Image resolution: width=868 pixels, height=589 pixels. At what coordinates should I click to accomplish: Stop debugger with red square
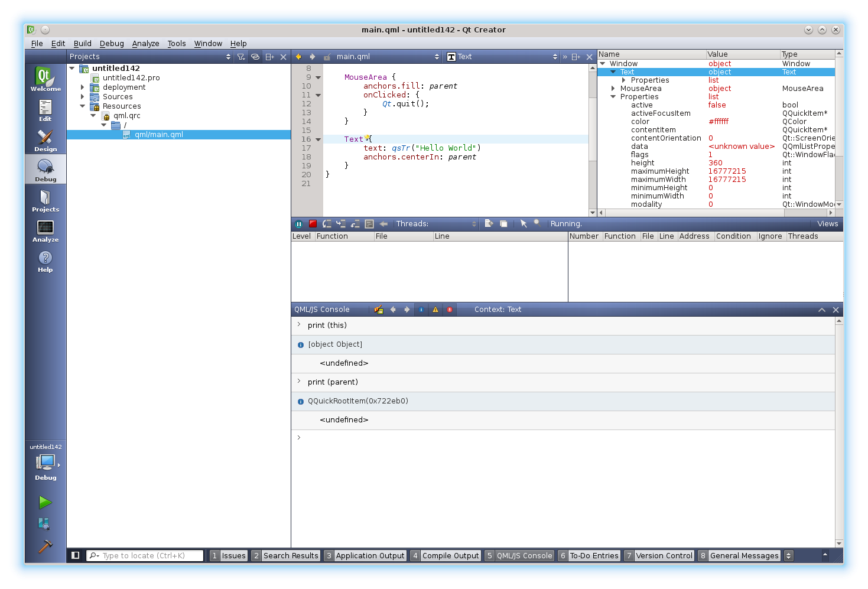(x=313, y=224)
